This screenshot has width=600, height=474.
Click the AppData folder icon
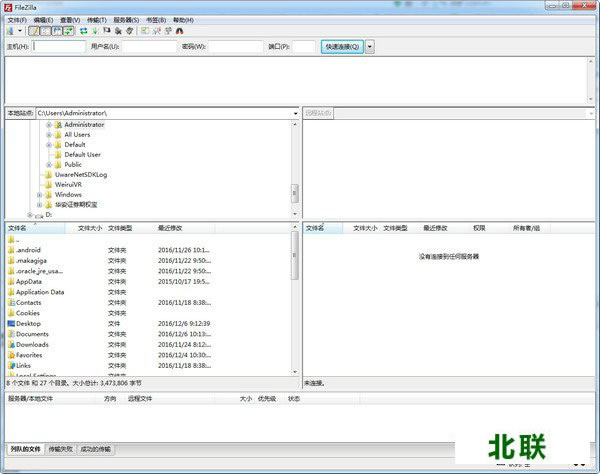(x=11, y=282)
